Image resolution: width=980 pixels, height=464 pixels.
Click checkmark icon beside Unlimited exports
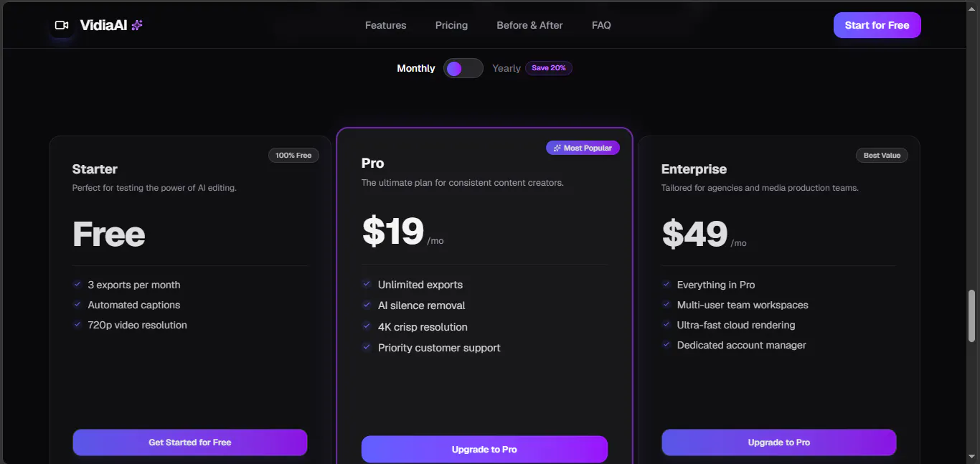tap(367, 284)
